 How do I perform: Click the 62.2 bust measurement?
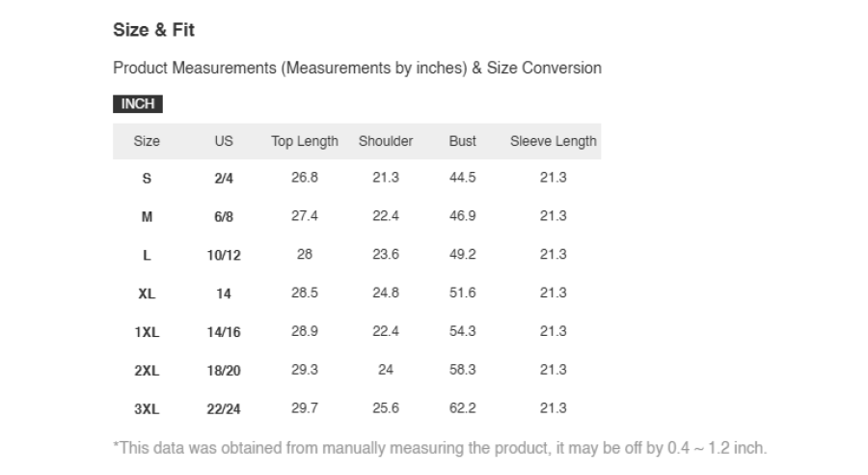click(462, 408)
